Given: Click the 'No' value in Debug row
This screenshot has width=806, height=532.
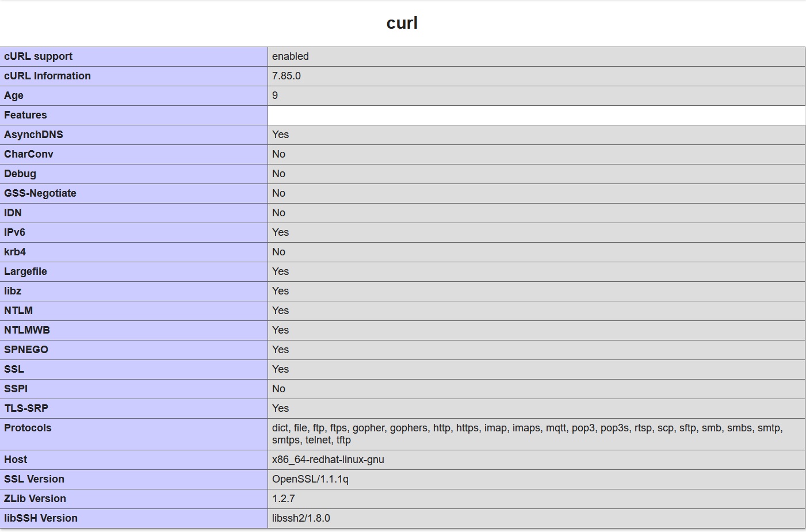Looking at the screenshot, I should (278, 174).
